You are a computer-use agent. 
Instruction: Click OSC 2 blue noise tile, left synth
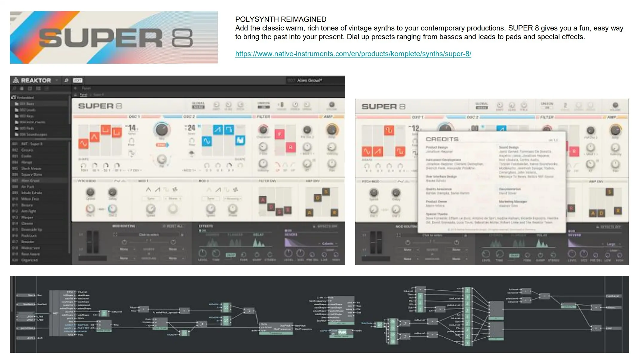(x=240, y=140)
